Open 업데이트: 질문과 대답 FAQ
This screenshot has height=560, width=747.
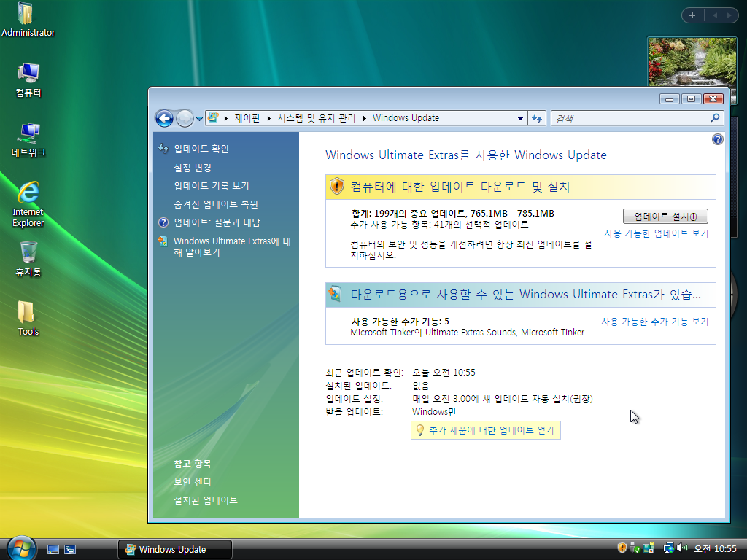(x=217, y=222)
